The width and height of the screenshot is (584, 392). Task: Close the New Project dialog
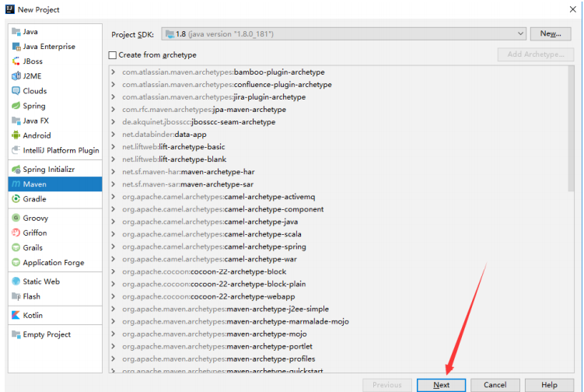point(573,9)
